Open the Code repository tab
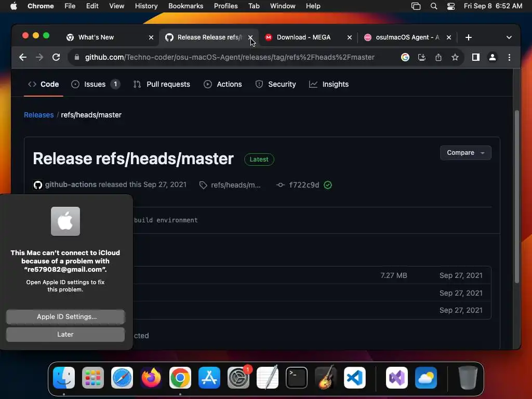This screenshot has width=532, height=399. click(x=44, y=84)
